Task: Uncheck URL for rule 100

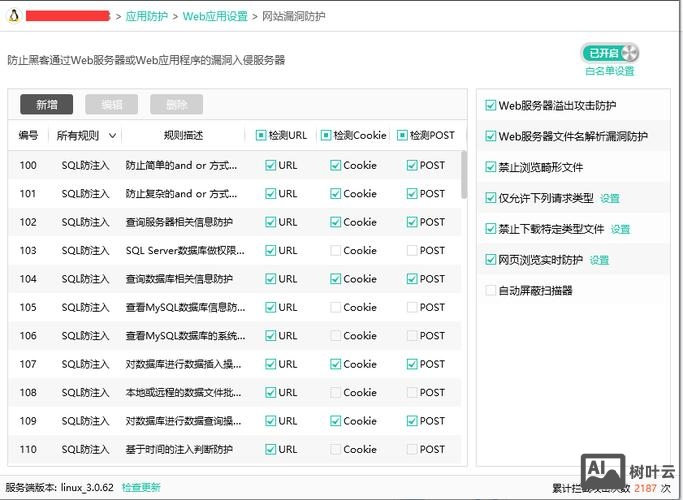Action: tap(270, 166)
